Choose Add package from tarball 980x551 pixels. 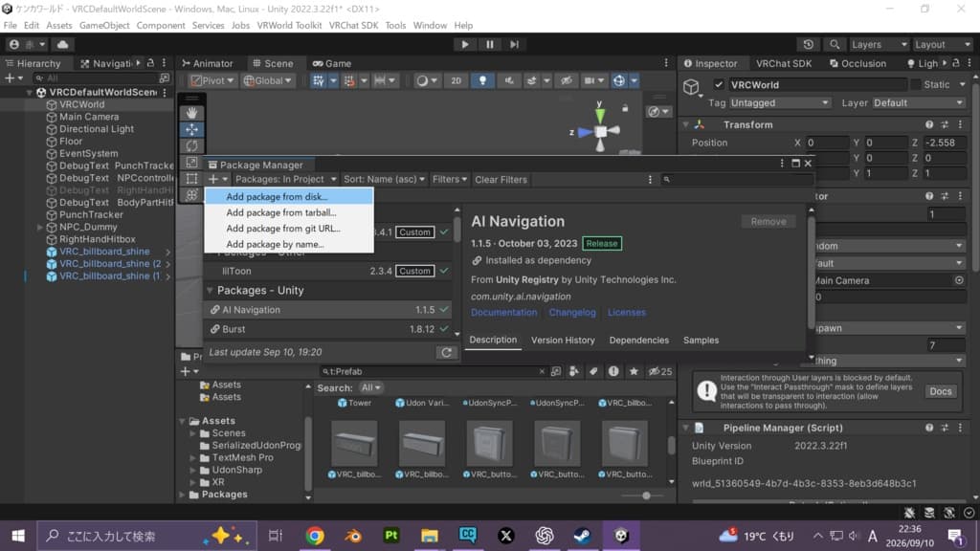tap(289, 212)
